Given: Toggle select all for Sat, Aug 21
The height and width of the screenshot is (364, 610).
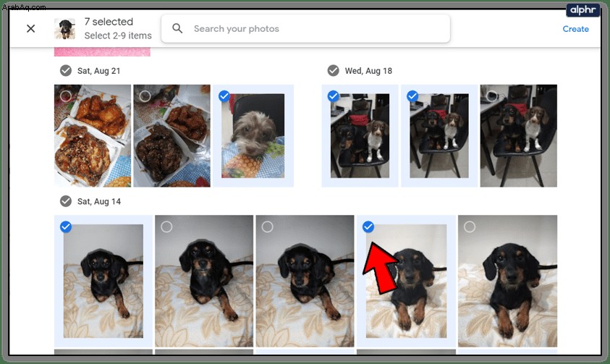Looking at the screenshot, I should 66,70.
